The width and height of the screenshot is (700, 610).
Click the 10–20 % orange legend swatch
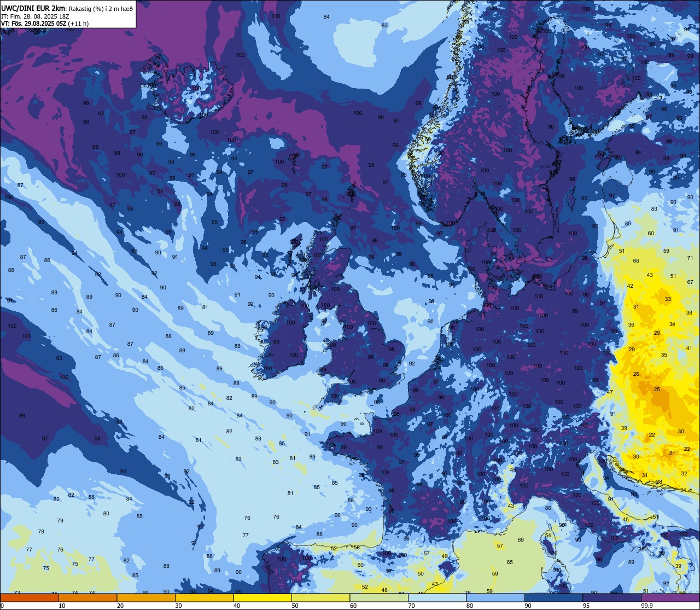click(x=87, y=598)
